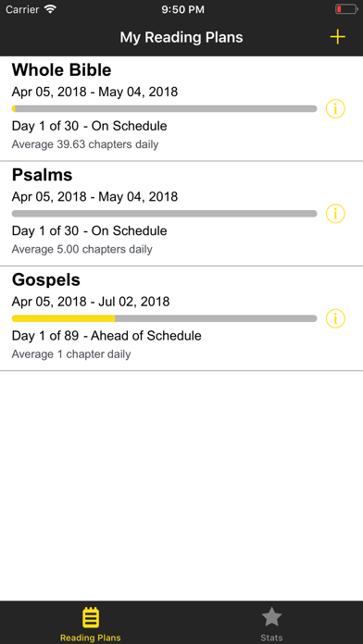Click the Whole Bible progress bar
This screenshot has height=644, width=363.
165,109
